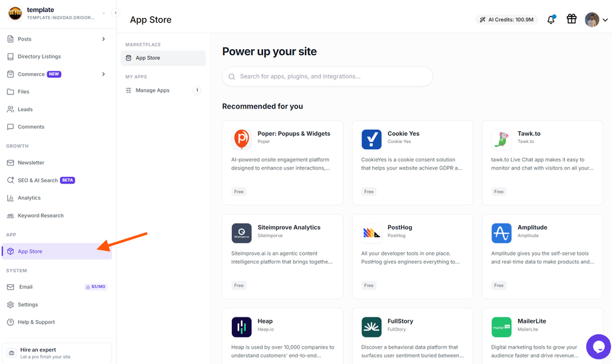Click the Amplitude app logo

[x=501, y=233]
